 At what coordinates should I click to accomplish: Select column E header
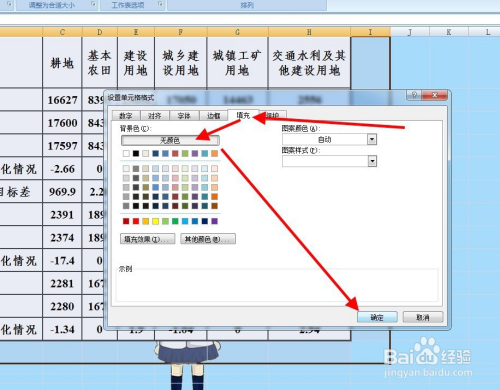click(136, 32)
